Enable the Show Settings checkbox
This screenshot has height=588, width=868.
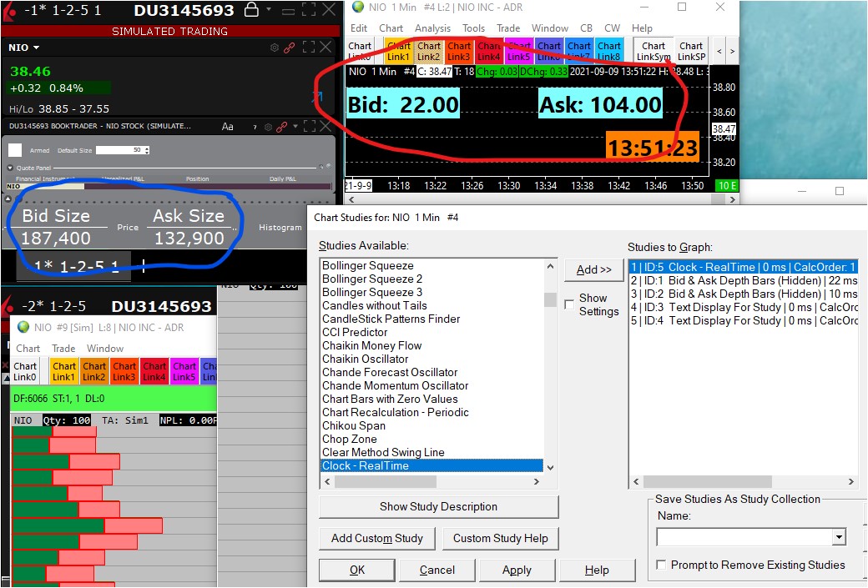[x=569, y=304]
